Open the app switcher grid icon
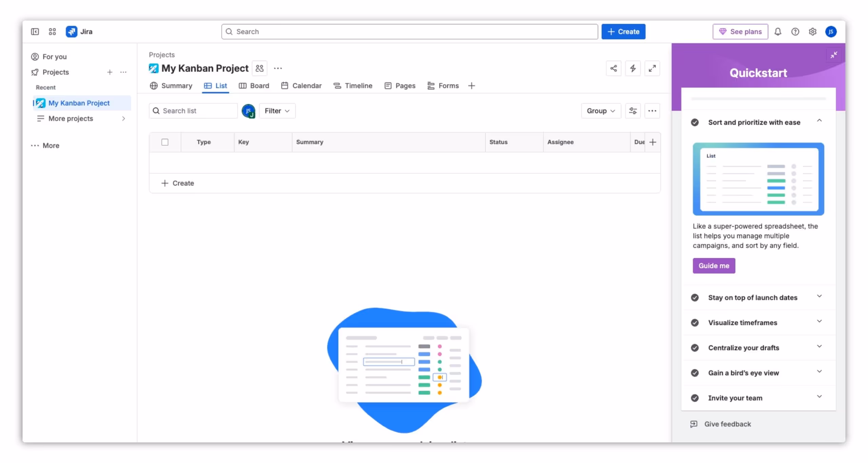The image size is (868, 463). tap(52, 32)
